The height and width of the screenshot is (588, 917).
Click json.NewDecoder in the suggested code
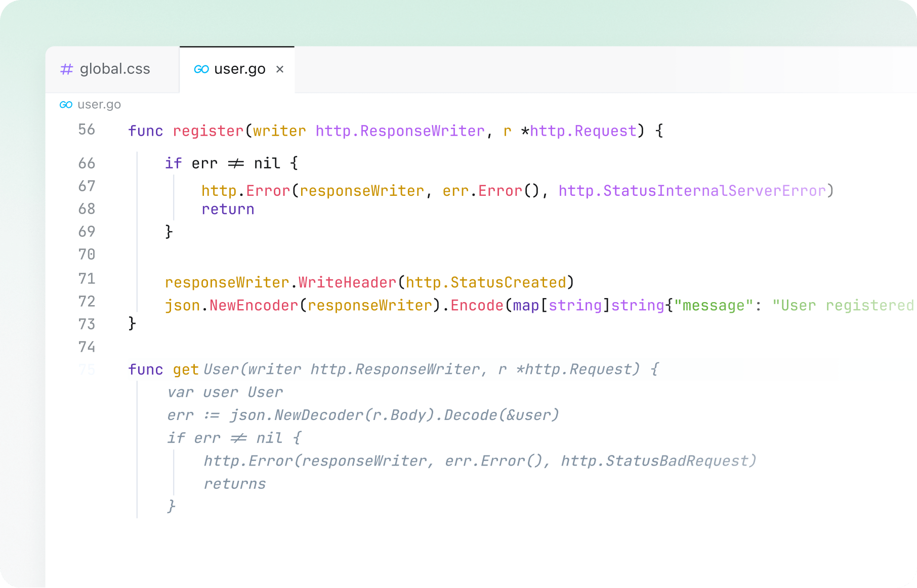pos(296,415)
